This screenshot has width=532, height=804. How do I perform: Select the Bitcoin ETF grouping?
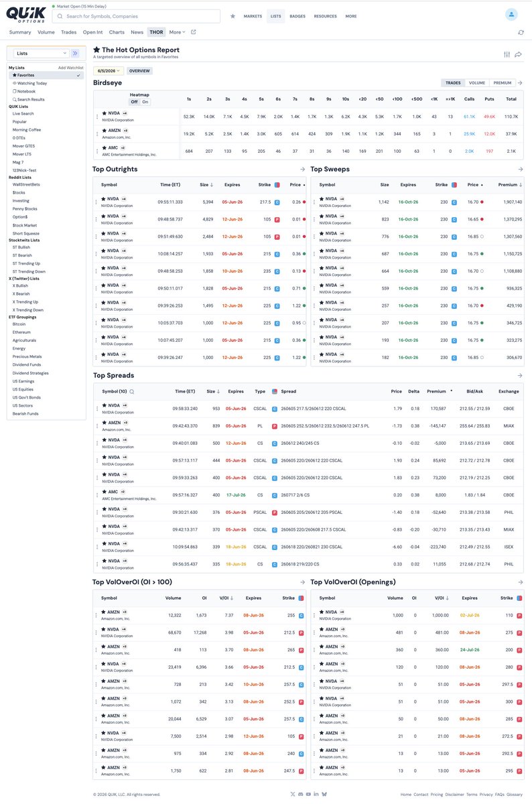(x=19, y=324)
